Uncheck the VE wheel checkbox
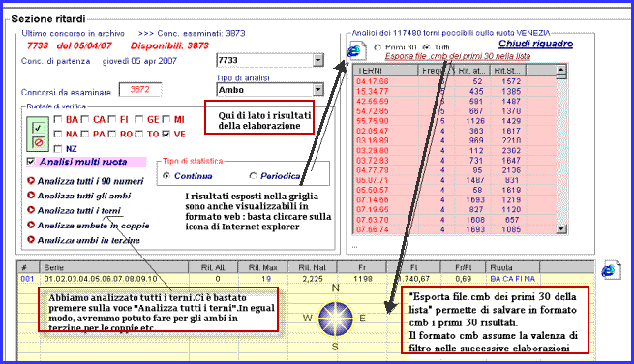This screenshot has height=364, width=634. pyautogui.click(x=166, y=134)
